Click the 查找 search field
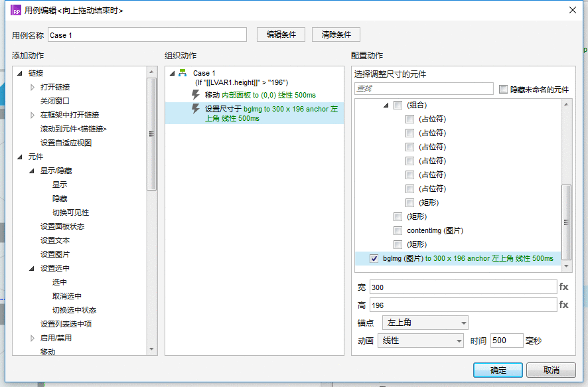588x387 pixels. point(424,88)
